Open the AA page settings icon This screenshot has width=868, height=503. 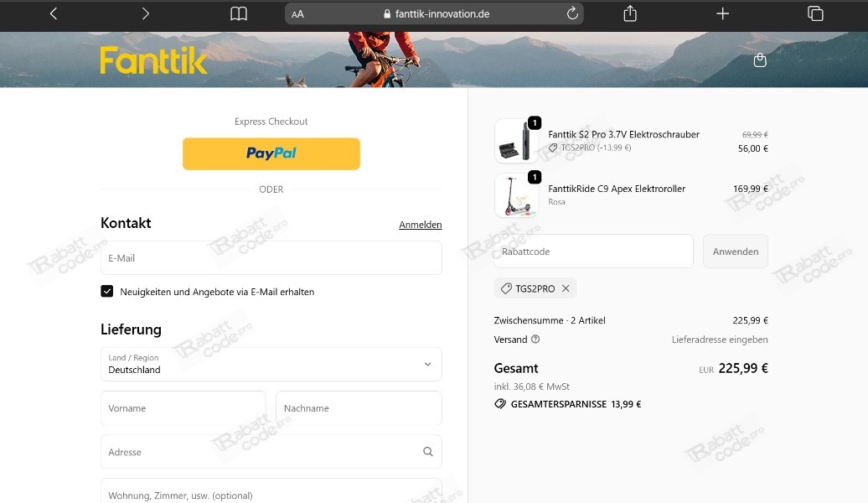click(297, 13)
